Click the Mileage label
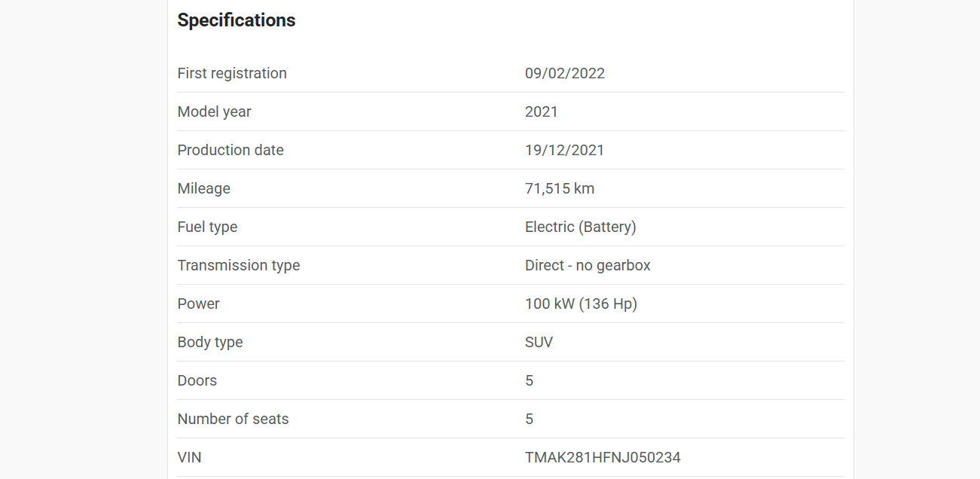The height and width of the screenshot is (479, 980). click(204, 188)
